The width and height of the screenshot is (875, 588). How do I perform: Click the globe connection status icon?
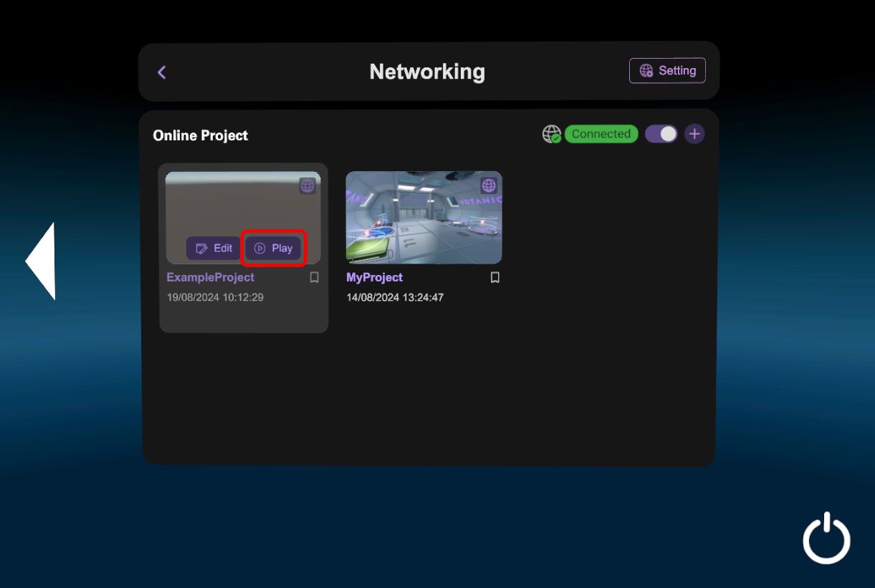pyautogui.click(x=551, y=135)
